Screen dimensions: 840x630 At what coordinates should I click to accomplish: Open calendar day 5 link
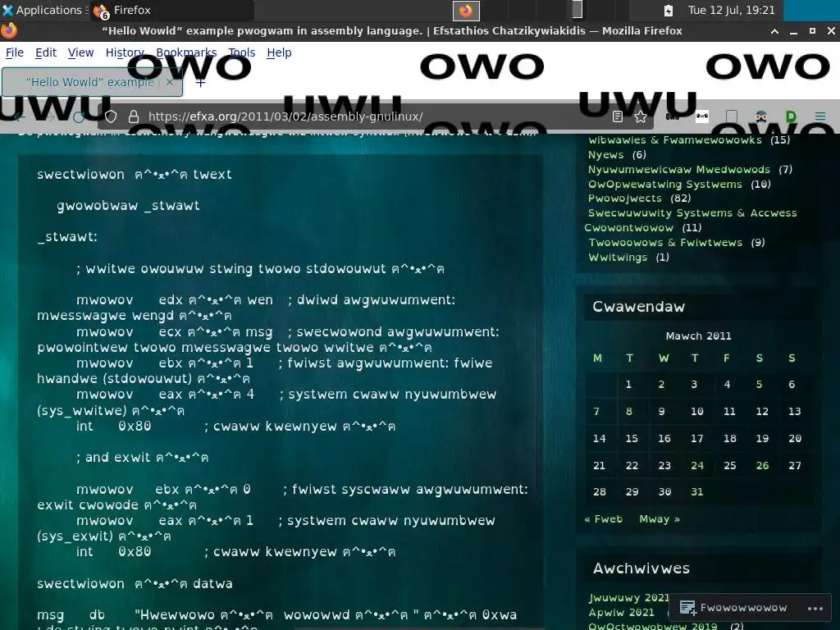(759, 384)
